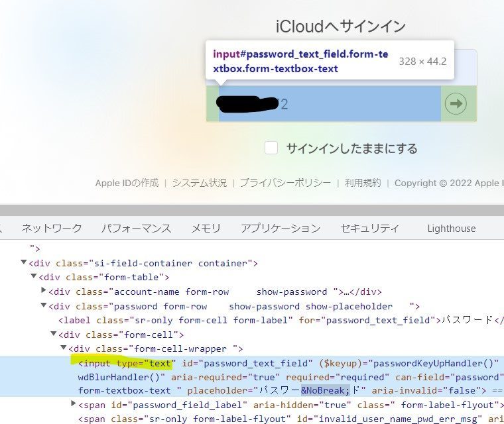Open the Apple IDの作成 link
The height and width of the screenshot is (424, 504).
(127, 183)
